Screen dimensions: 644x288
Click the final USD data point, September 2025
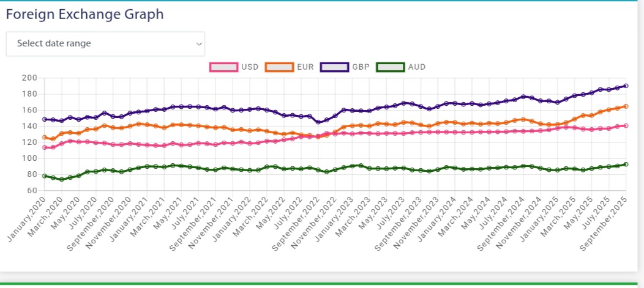(x=626, y=125)
